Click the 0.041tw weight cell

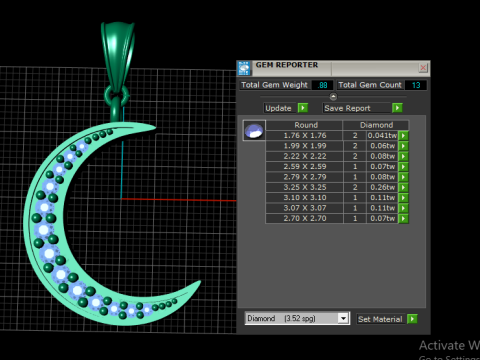coord(382,136)
